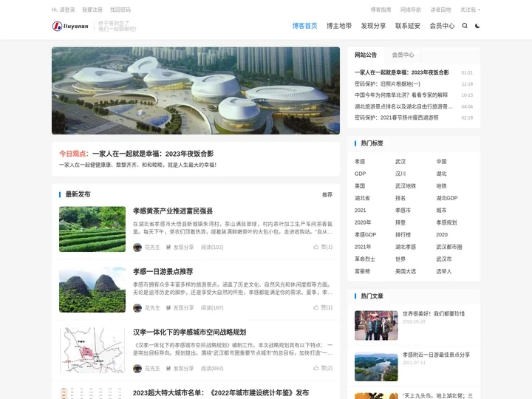Open 联系延安 navigation item

point(407,26)
